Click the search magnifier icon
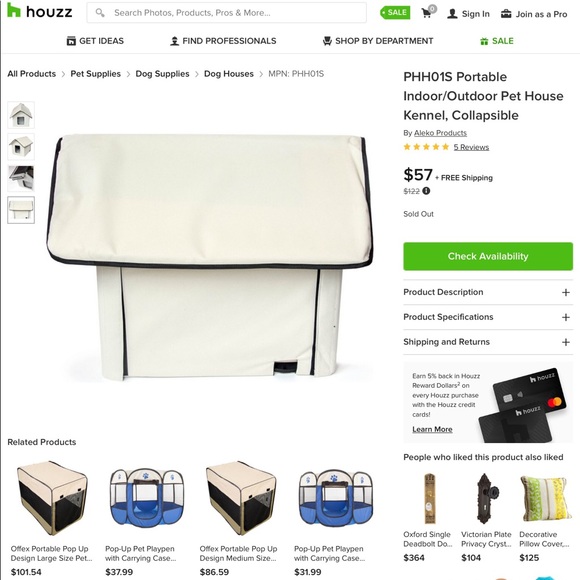Screen dimensions: 580x580 pyautogui.click(x=100, y=13)
